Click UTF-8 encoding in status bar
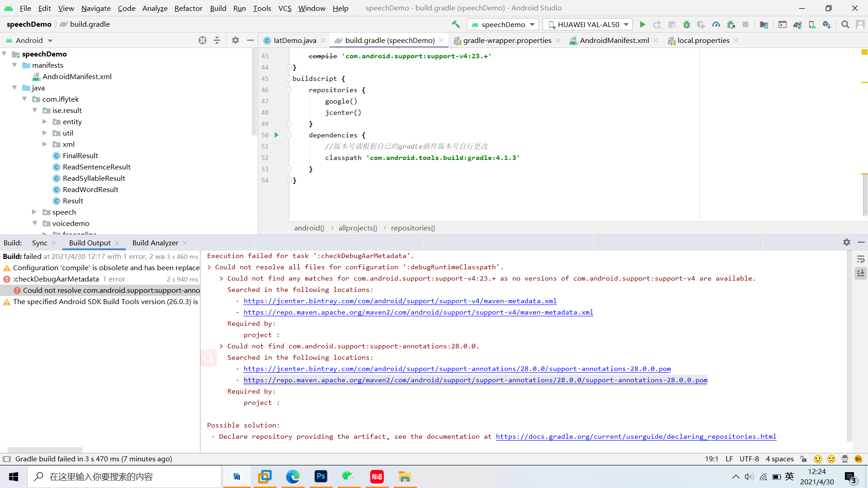 tap(749, 459)
